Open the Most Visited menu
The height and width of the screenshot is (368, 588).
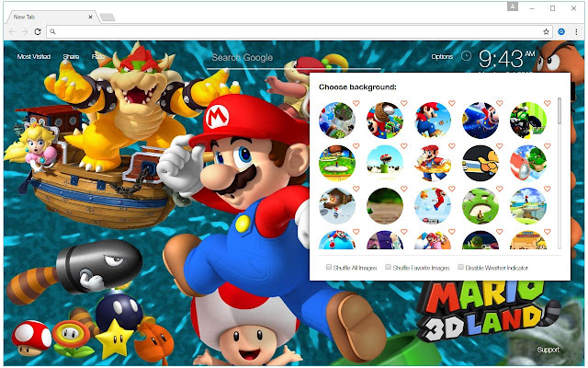click(34, 57)
